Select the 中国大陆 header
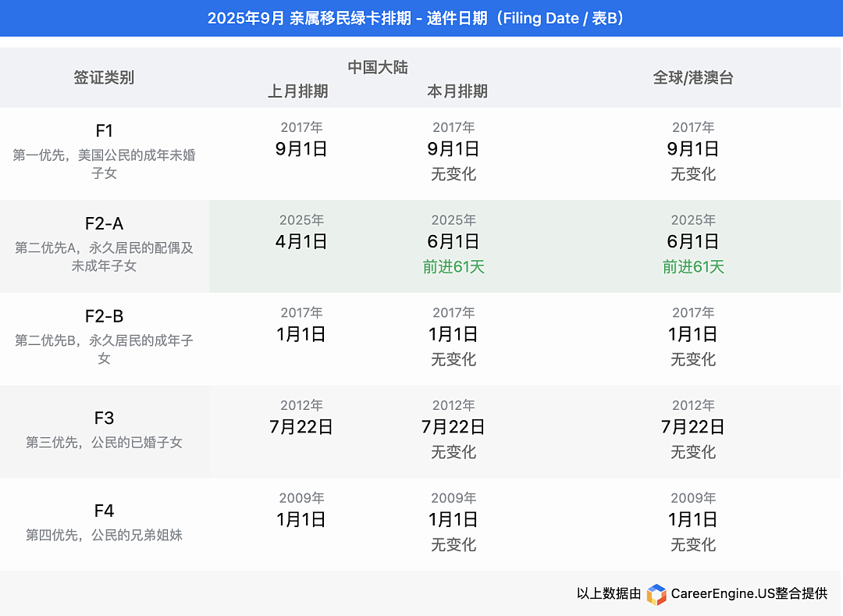Image resolution: width=843 pixels, height=616 pixels. (378, 67)
